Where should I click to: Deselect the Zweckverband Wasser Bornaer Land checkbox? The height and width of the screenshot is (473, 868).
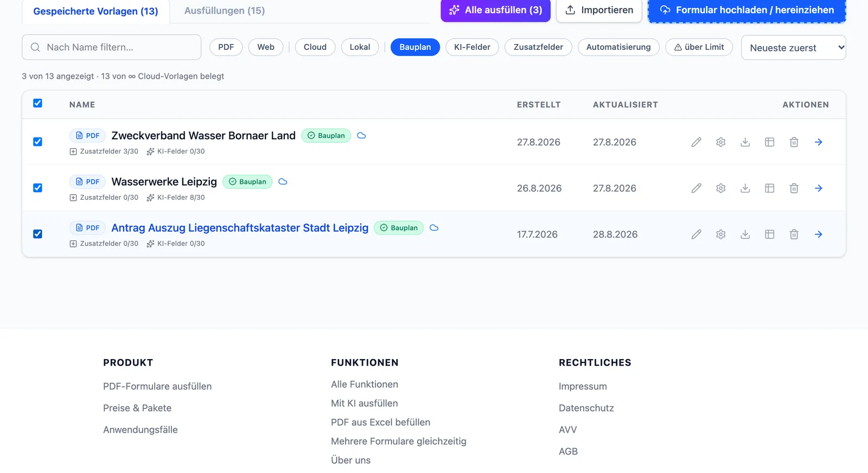[x=37, y=142]
